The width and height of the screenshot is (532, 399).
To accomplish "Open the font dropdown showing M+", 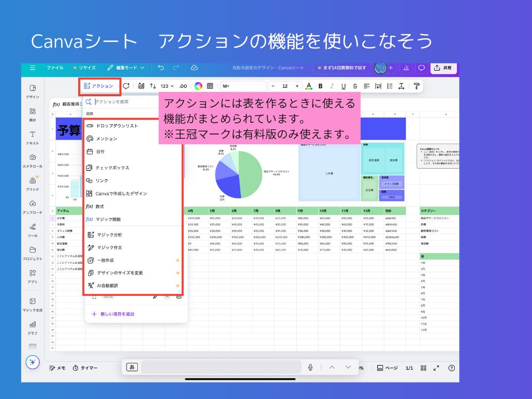I will click(x=243, y=86).
